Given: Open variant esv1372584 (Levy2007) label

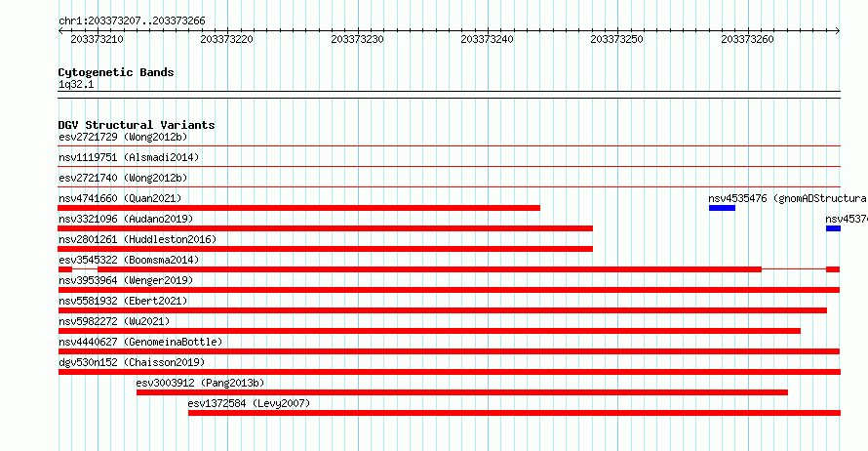Looking at the screenshot, I should click(249, 403).
